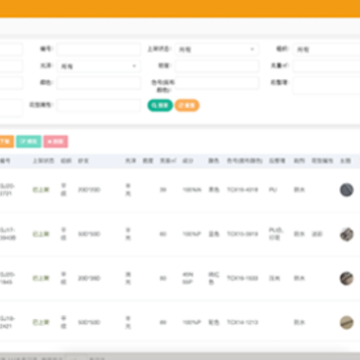Image resolution: width=360 pixels, height=360 pixels.
Task: Open the dark gray fabric thumbnail in the TCX19-4218 row
Action: point(347,190)
